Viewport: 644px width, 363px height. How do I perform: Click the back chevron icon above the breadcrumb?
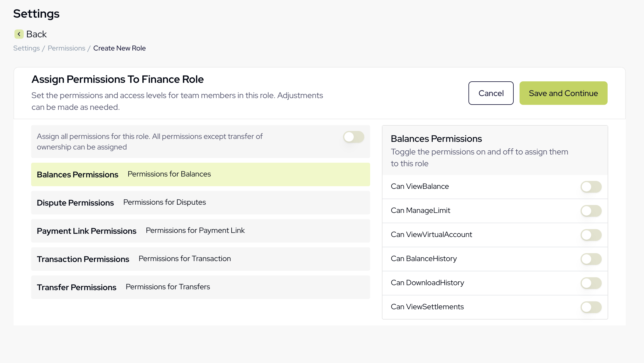point(19,34)
